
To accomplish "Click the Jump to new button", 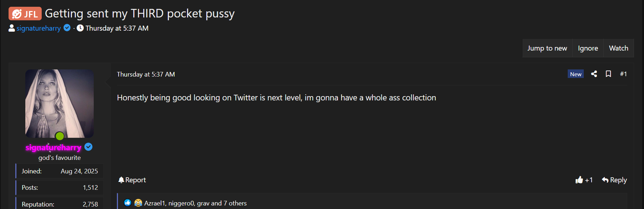I will [547, 48].
